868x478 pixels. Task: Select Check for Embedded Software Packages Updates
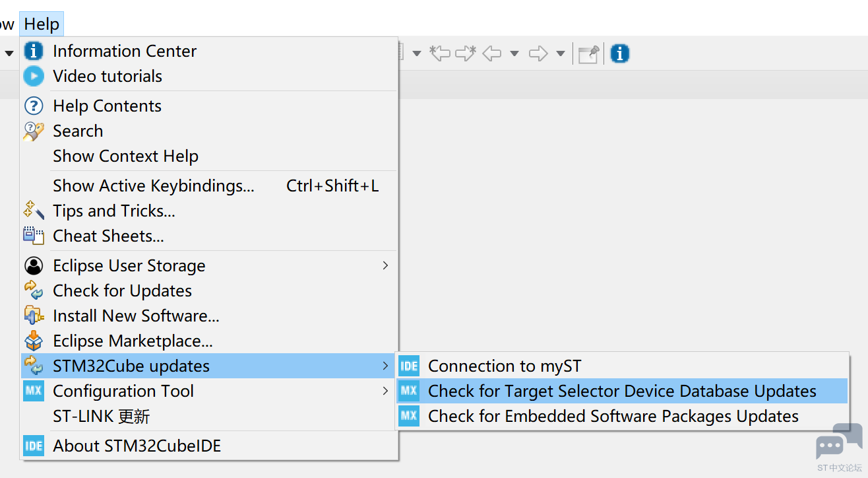tap(622, 416)
